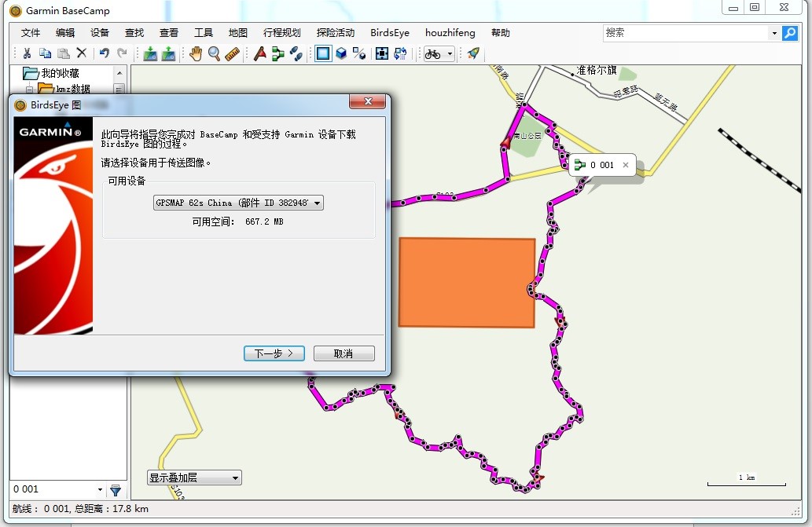Switch to the 2D map view icon
This screenshot has height=527, width=812.
click(323, 53)
